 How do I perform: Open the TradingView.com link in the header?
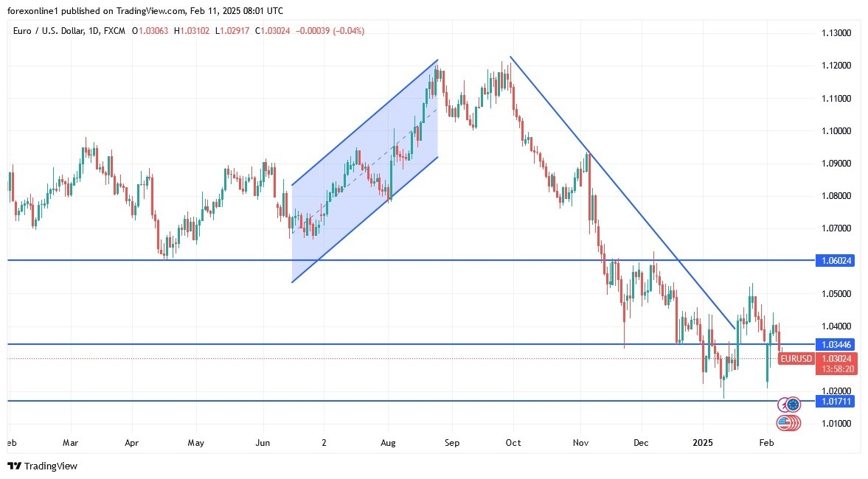146,11
